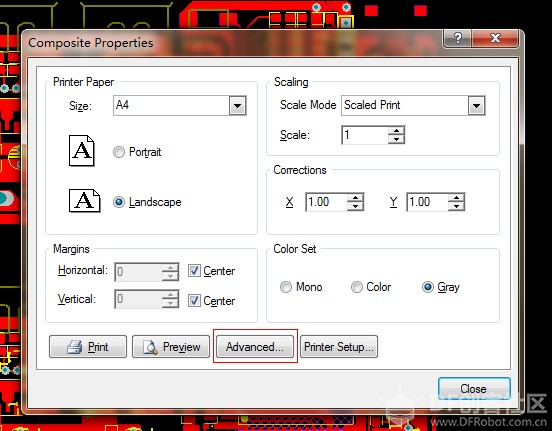Viewport: 552px width, 431px height.
Task: Click the portrait page orientation icon
Action: (x=82, y=150)
